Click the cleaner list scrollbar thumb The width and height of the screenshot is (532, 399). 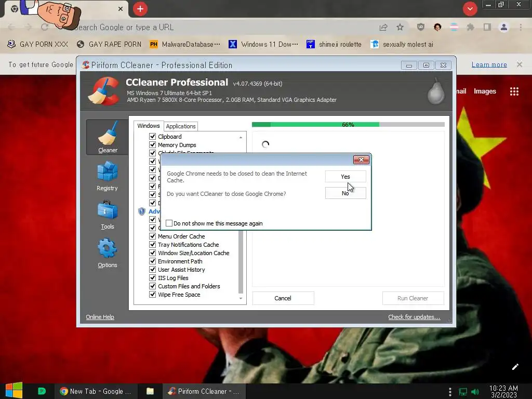(241, 262)
